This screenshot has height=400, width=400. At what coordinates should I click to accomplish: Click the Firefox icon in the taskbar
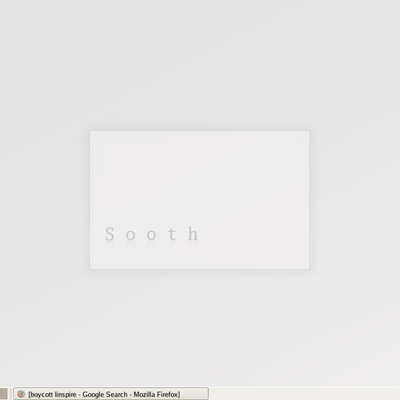pos(21,394)
